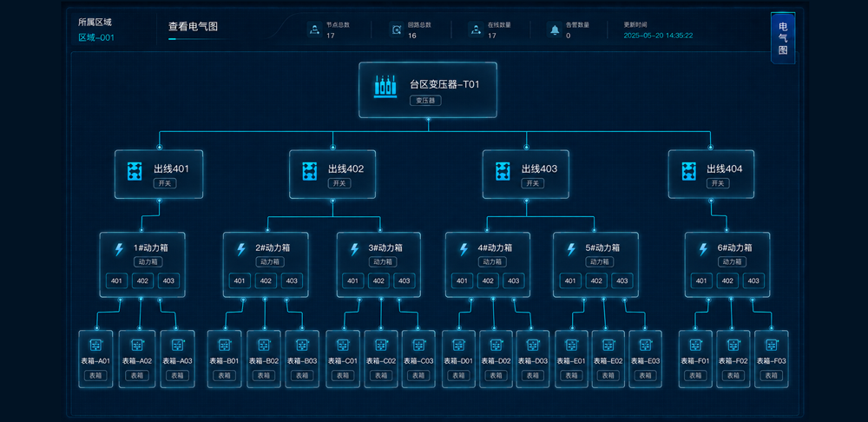Viewport: 868px width, 422px height.
Task: Click the 402 button in 6#动力箱
Action: 727,280
